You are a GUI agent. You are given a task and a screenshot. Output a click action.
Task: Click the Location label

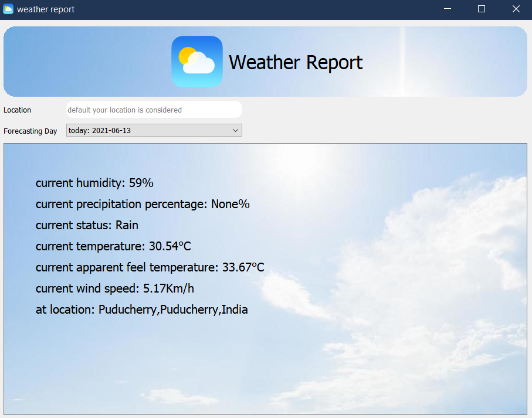point(18,110)
